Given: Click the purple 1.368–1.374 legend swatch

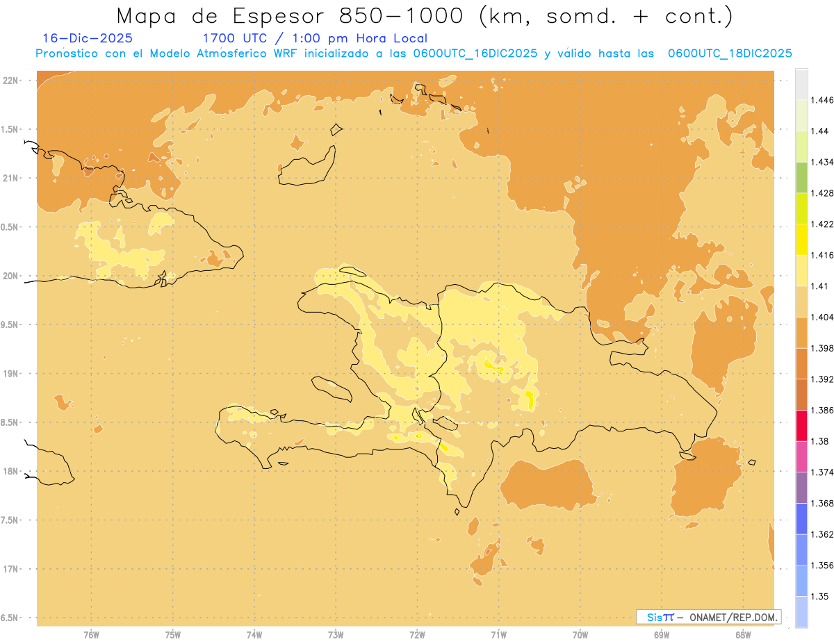Looking at the screenshot, I should [801, 488].
